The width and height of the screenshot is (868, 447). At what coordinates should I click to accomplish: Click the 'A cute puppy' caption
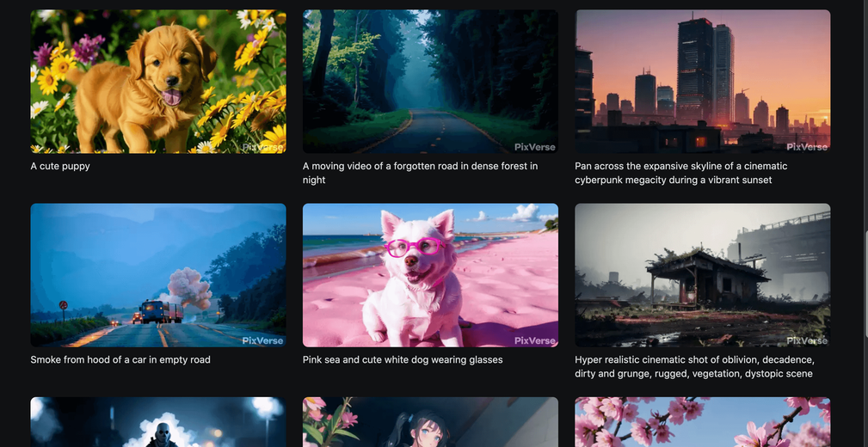coord(60,166)
